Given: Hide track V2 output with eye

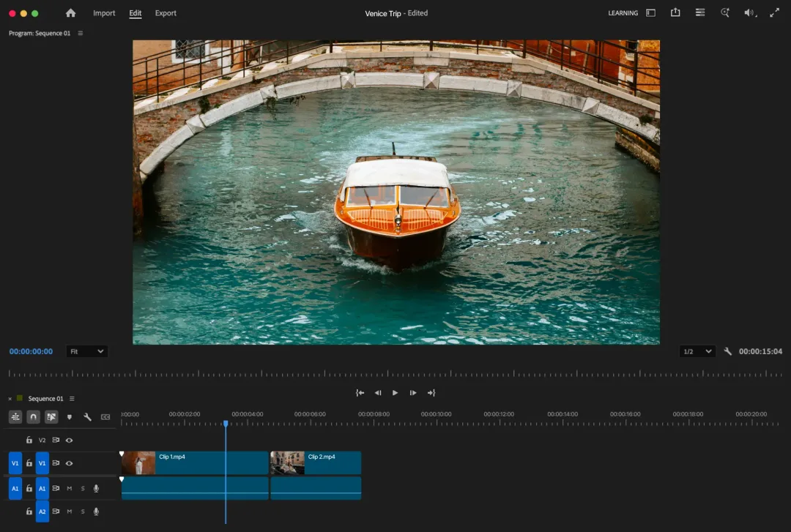Looking at the screenshot, I should point(69,441).
